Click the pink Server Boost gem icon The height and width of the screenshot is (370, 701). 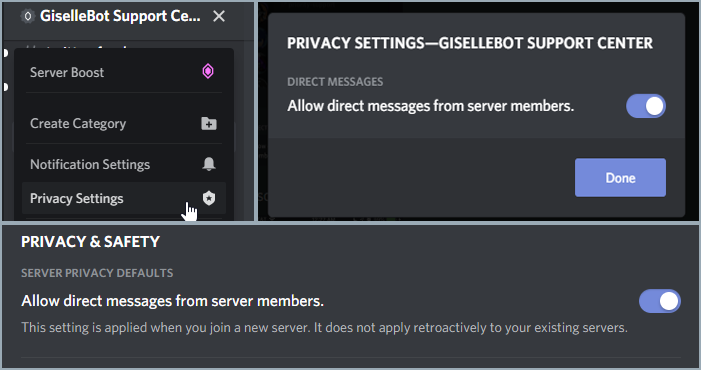pyautogui.click(x=208, y=71)
